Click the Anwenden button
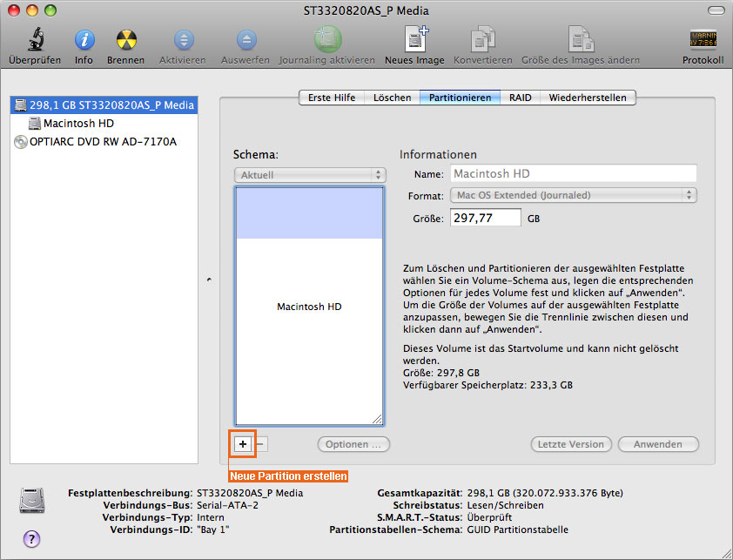The height and width of the screenshot is (560, 733). [x=658, y=444]
